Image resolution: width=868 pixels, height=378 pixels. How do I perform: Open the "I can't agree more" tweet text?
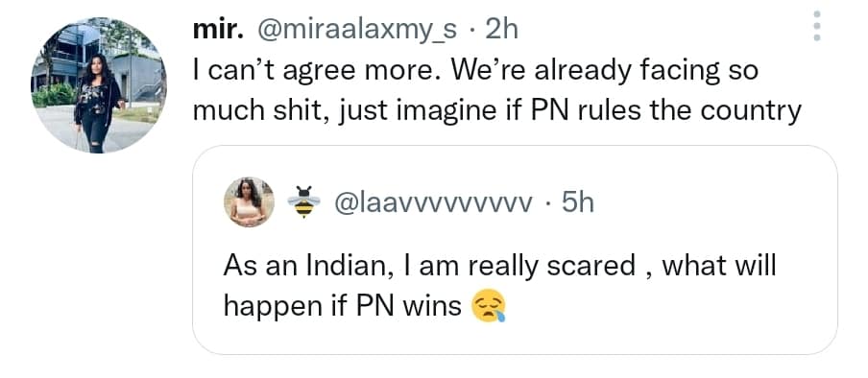click(496, 91)
